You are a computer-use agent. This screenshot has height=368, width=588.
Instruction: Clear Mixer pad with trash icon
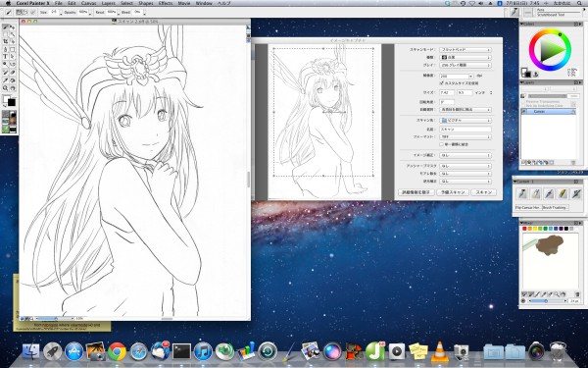(577, 294)
